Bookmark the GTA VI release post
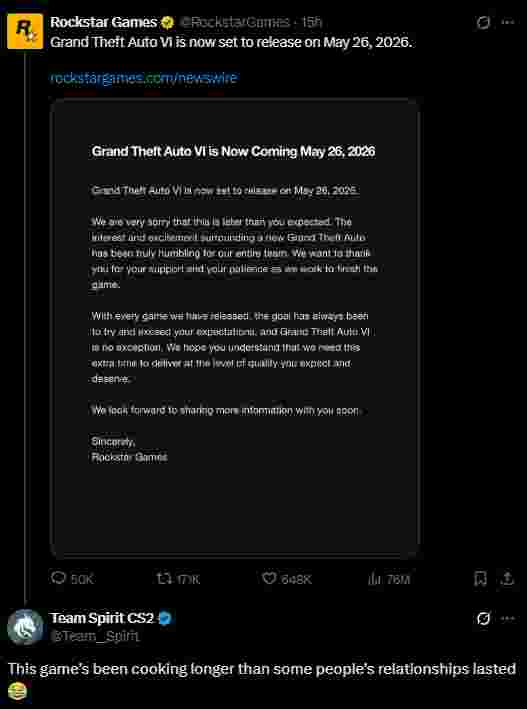 480,578
